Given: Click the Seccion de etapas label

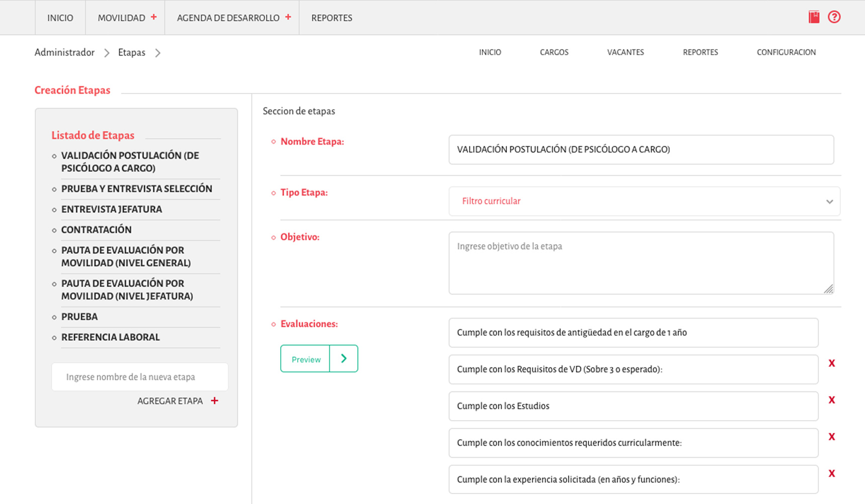Looking at the screenshot, I should 299,111.
